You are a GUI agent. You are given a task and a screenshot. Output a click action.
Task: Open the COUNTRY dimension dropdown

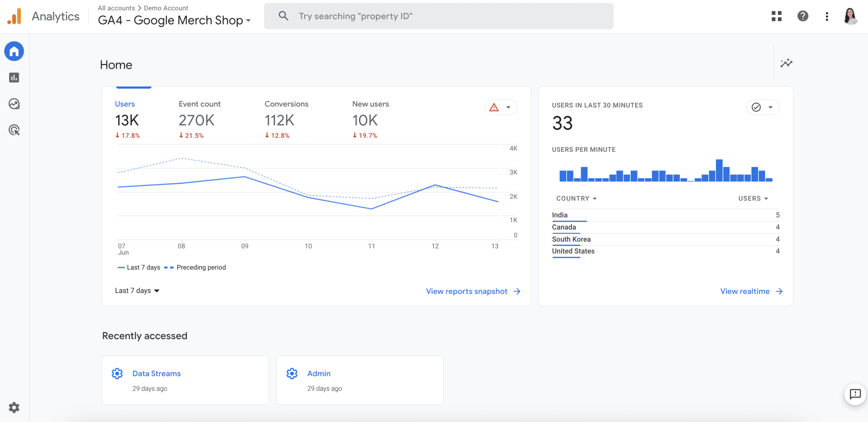(x=576, y=198)
